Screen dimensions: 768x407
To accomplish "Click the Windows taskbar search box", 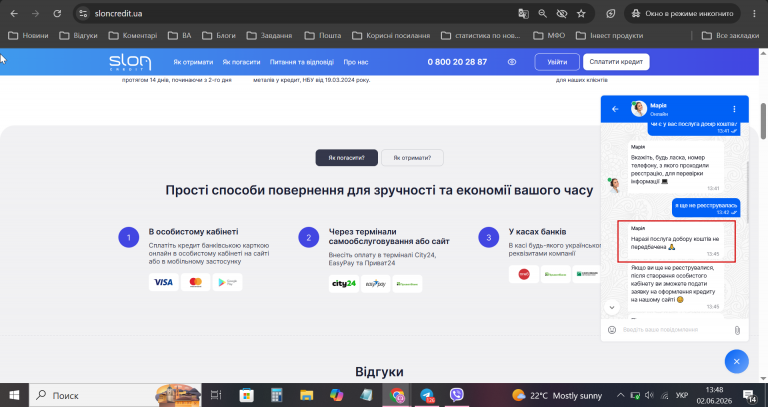I will [x=116, y=395].
